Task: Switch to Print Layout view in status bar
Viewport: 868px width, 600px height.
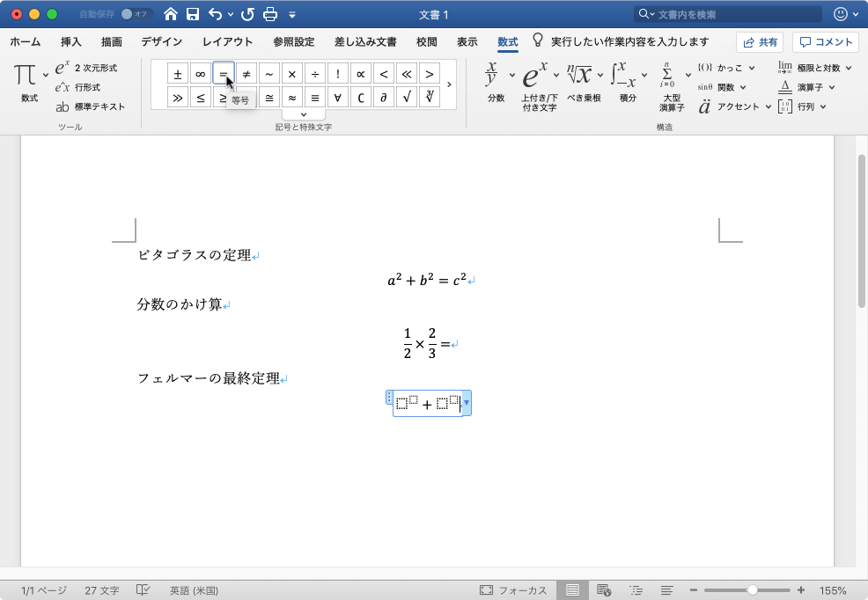Action: (x=572, y=590)
